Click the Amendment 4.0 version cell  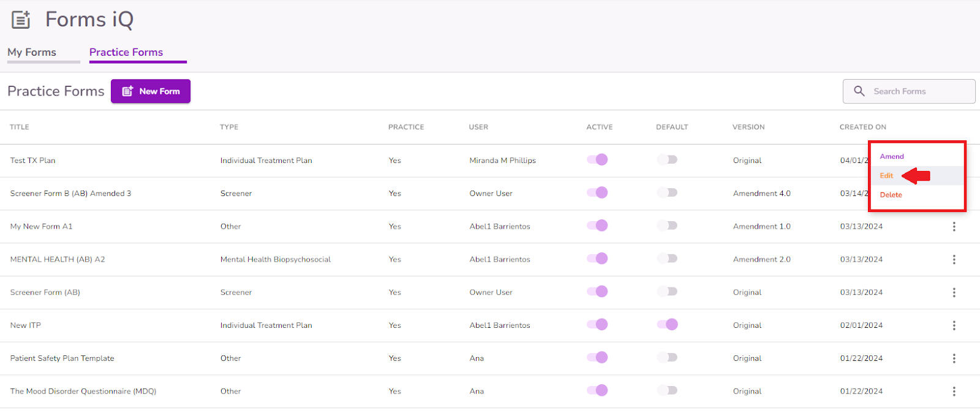[762, 194]
